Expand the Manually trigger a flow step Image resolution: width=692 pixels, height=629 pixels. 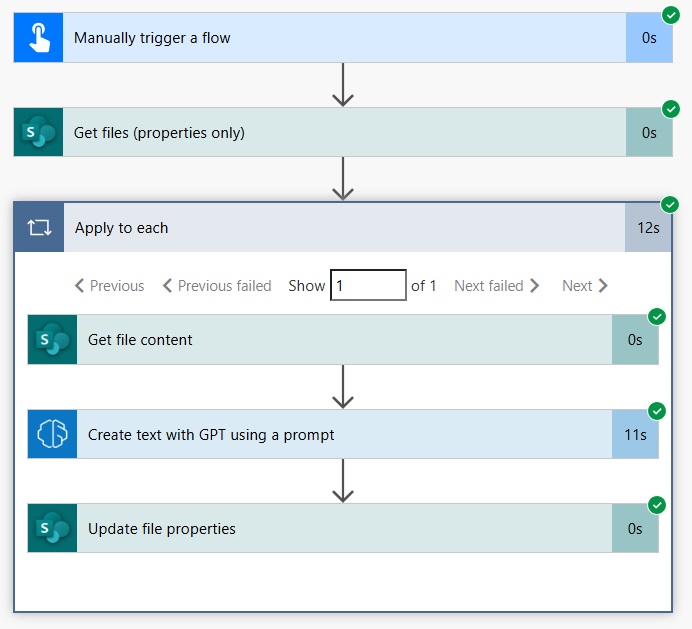pos(343,38)
